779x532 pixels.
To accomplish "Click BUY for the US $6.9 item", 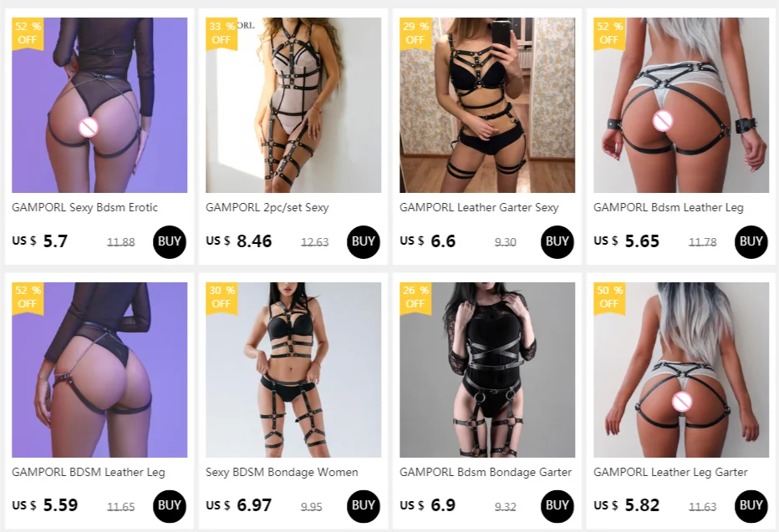I will [x=557, y=506].
